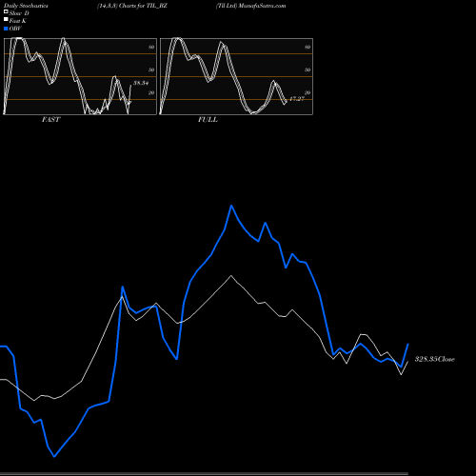Click the highest peak of the blue OBV line
Image resolution: width=476 pixels, height=476 pixels.
click(x=231, y=206)
